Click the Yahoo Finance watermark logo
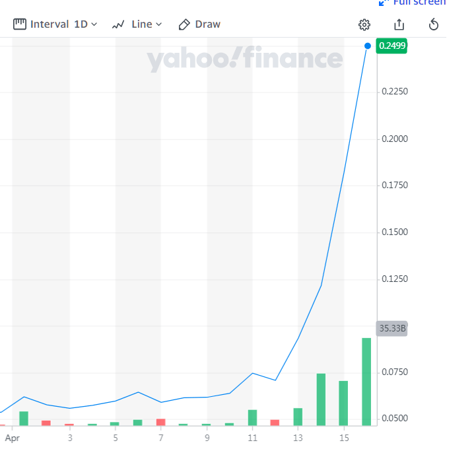This screenshot has width=476, height=449. 244,60
